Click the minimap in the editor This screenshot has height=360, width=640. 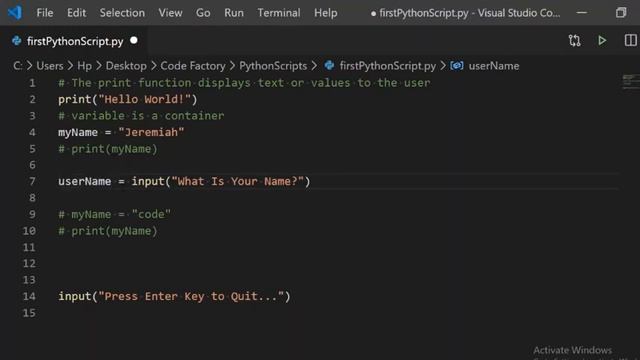point(631,82)
